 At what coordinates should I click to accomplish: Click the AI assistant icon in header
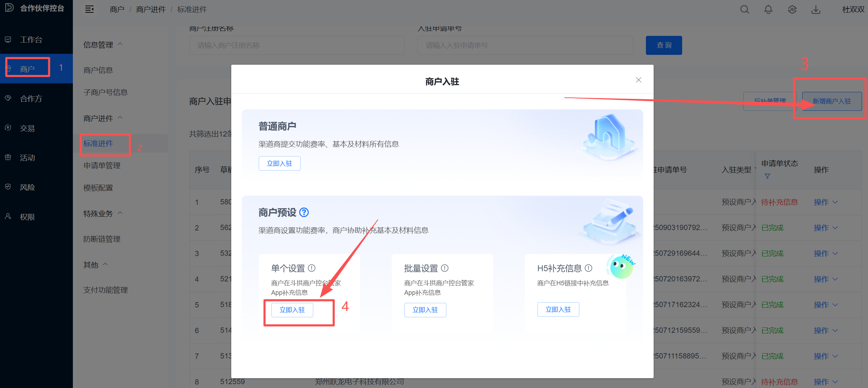coord(792,9)
